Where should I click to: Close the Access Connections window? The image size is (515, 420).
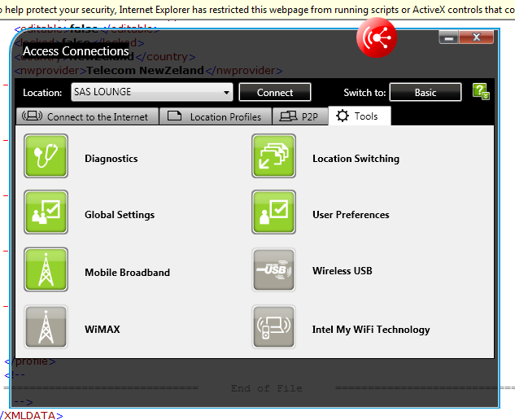click(x=476, y=37)
